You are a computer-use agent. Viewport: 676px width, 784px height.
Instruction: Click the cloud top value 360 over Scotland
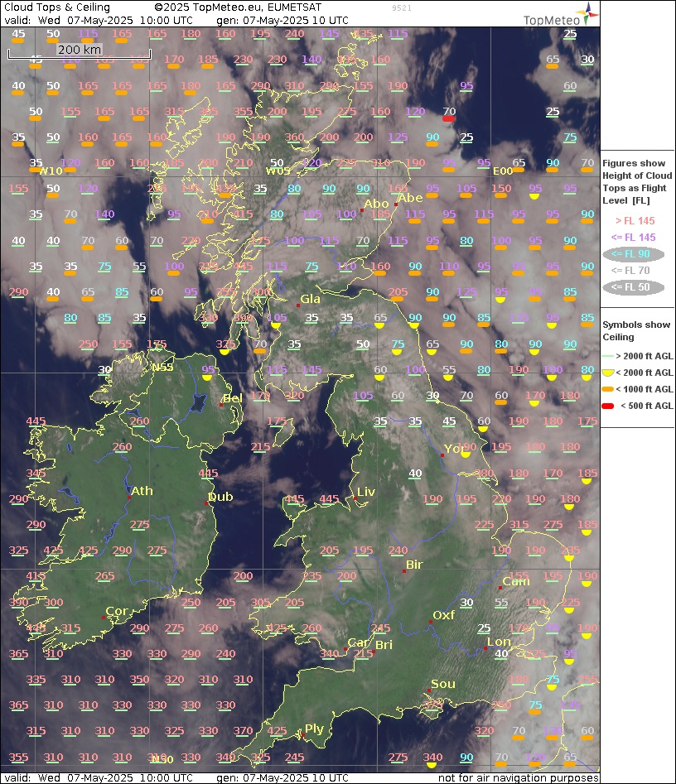(294, 137)
